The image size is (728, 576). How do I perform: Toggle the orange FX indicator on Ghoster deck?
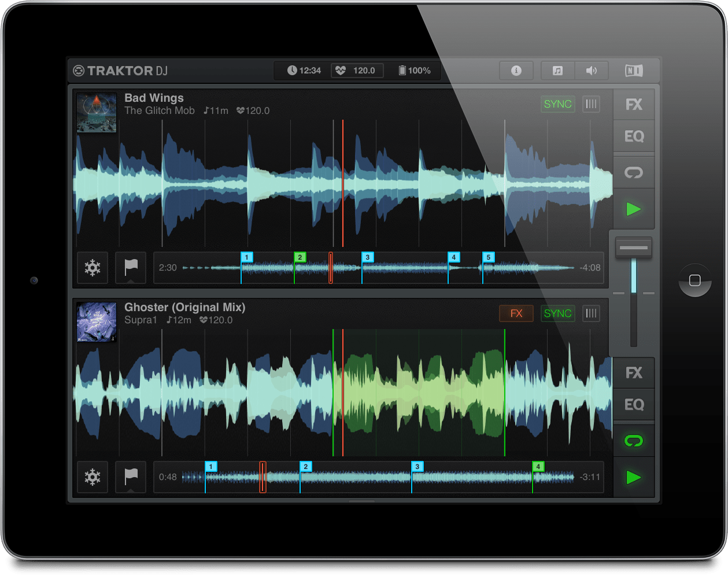(x=516, y=313)
